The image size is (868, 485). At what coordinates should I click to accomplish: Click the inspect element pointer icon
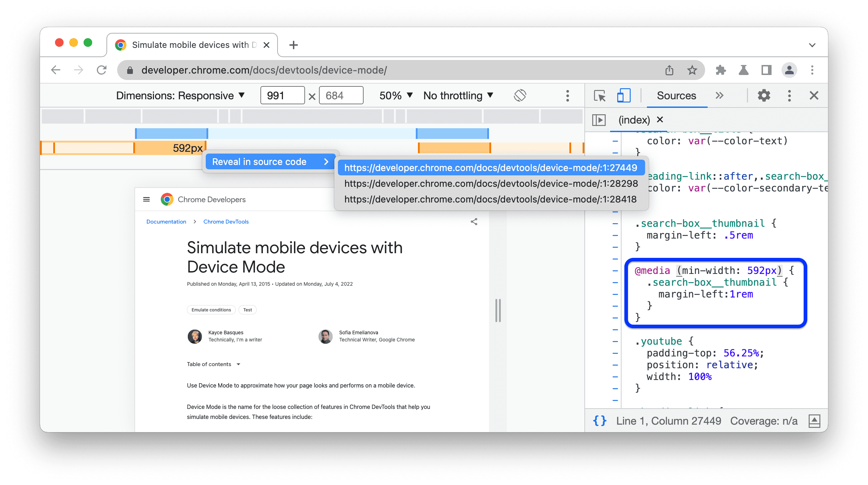pos(600,95)
